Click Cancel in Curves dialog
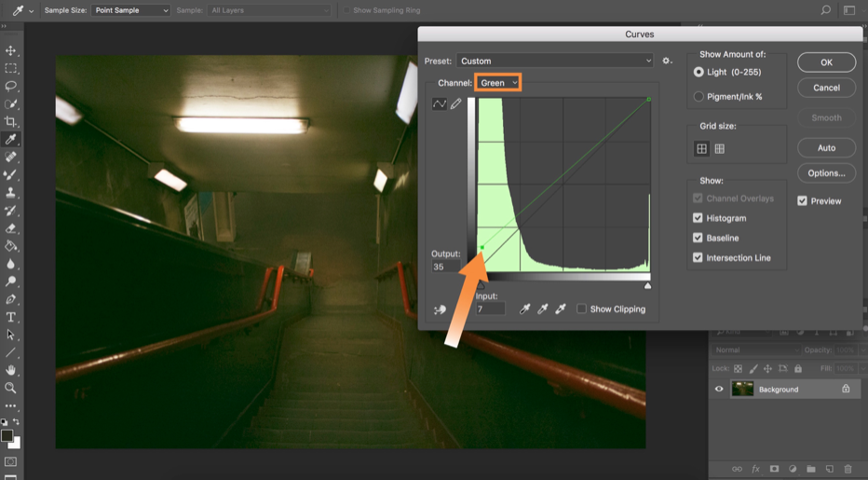The image size is (868, 480). pos(826,88)
